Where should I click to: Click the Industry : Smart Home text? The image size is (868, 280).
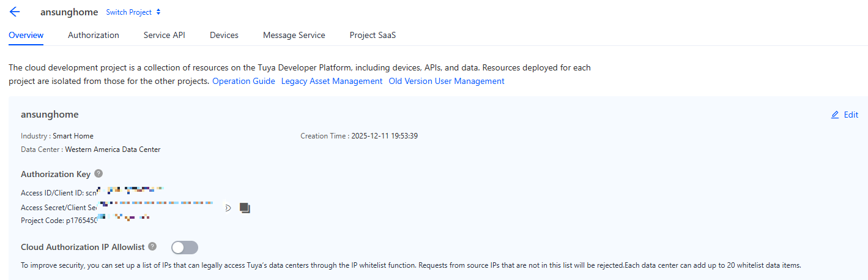(x=57, y=136)
